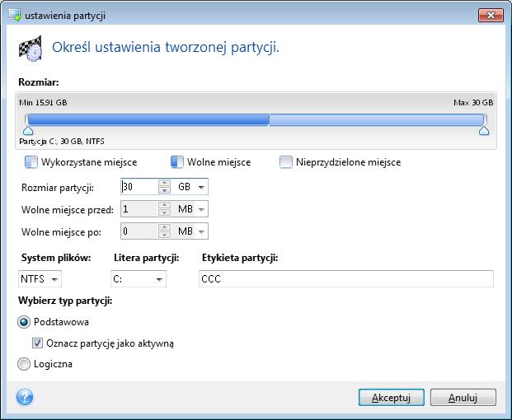
Task: Increase Rozmiar partycji with up spinner arrow
Action: [x=164, y=183]
